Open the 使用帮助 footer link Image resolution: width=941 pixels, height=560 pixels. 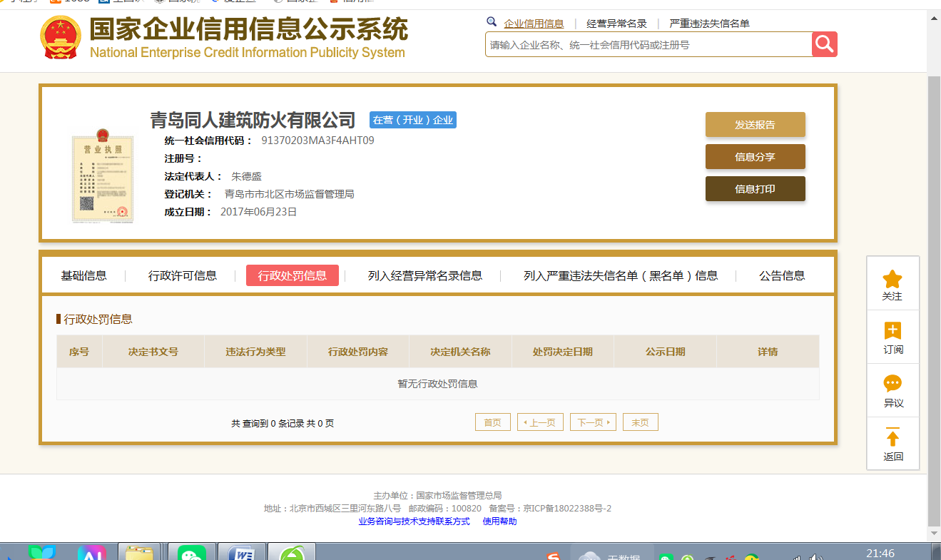point(499,521)
